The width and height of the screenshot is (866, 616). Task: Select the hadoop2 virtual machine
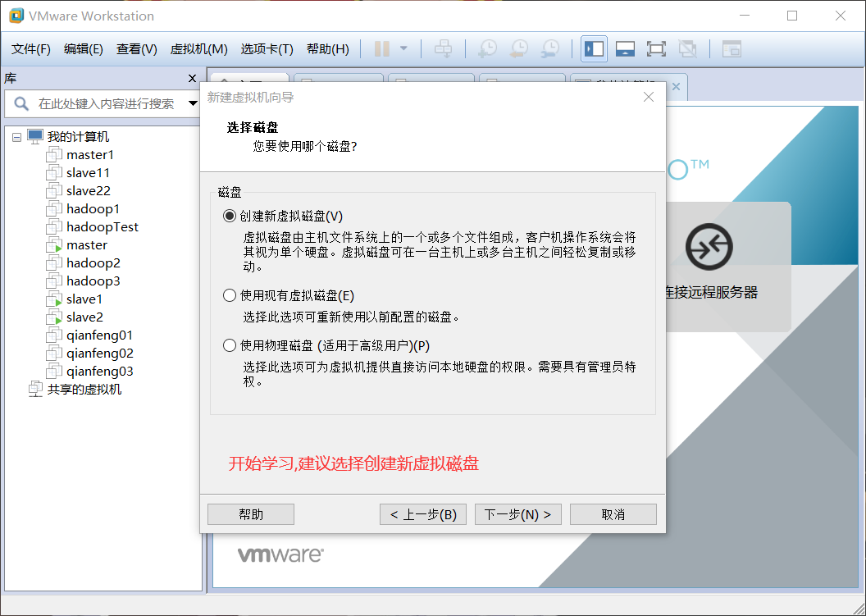coord(93,263)
